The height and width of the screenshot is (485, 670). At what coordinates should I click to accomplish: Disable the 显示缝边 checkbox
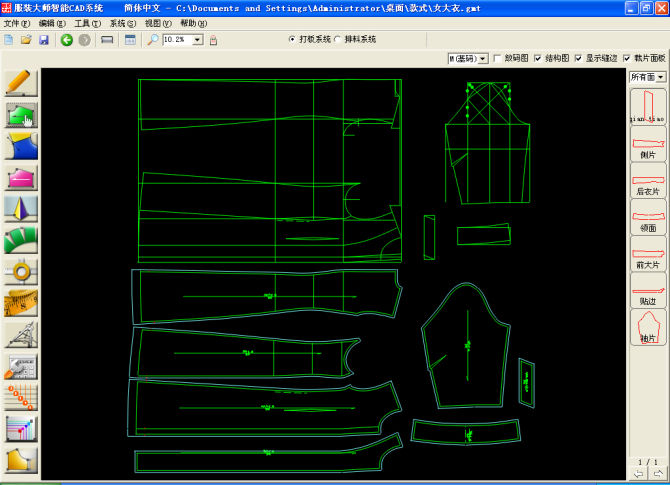pyautogui.click(x=578, y=59)
